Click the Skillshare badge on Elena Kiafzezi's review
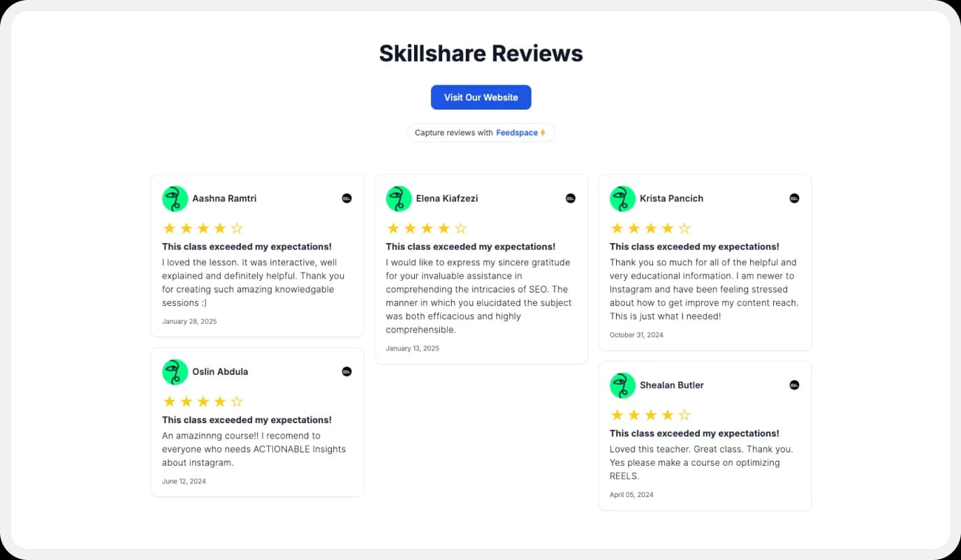 pos(571,198)
